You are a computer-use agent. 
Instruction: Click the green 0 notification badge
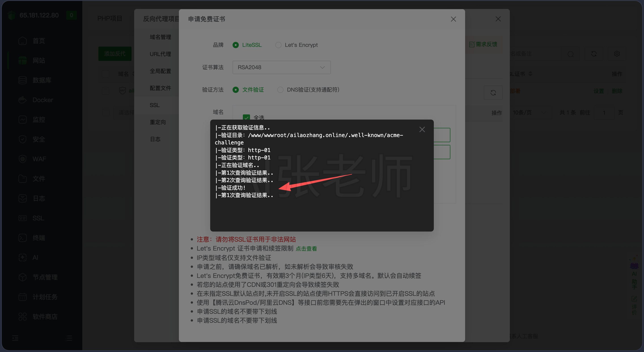pos(71,15)
